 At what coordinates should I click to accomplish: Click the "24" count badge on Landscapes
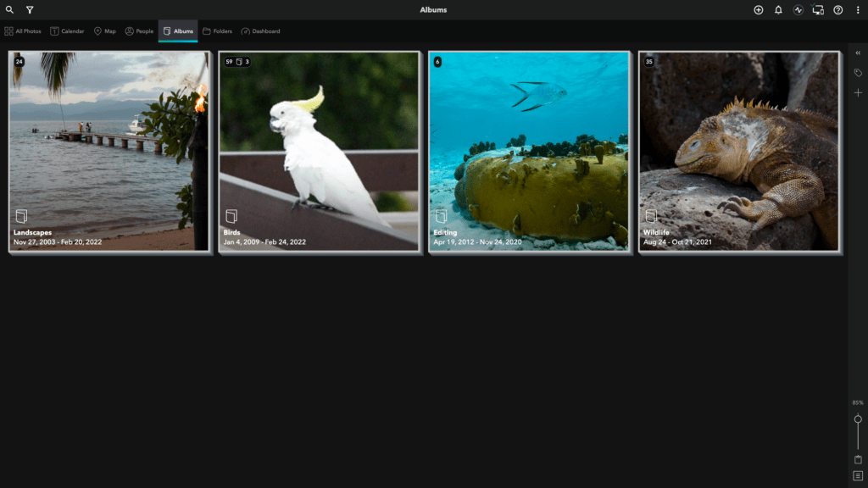[x=19, y=62]
